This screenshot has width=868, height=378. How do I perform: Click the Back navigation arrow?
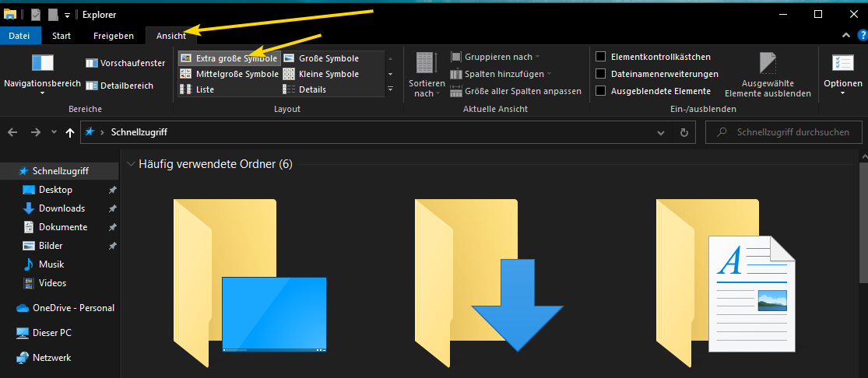(12, 132)
